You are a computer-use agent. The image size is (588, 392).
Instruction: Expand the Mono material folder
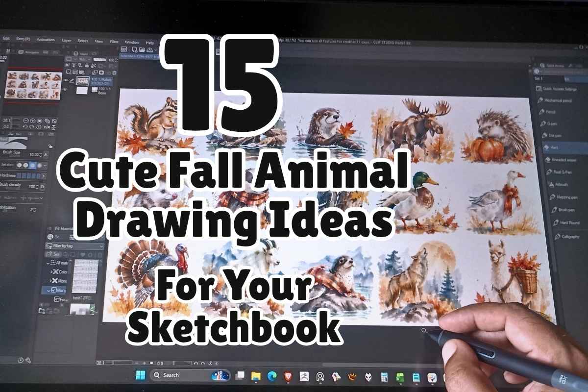[51, 281]
